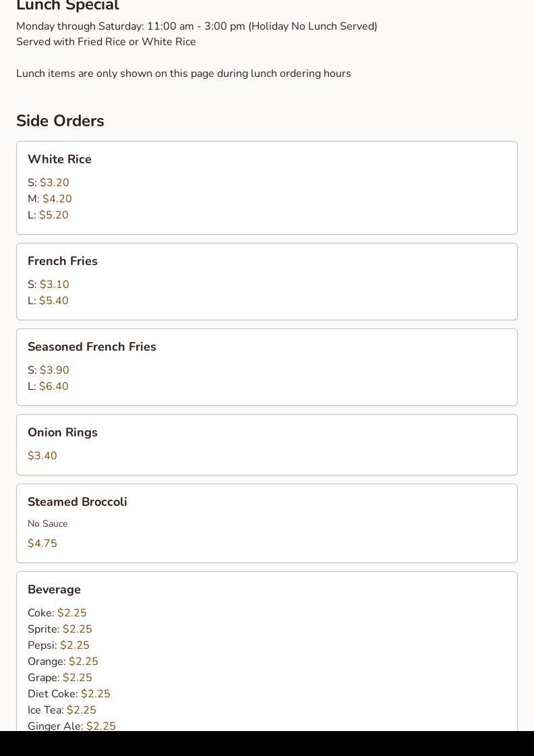Pick large French Fries for $5.40
This screenshot has width=534, height=756.
pyautogui.click(x=53, y=301)
